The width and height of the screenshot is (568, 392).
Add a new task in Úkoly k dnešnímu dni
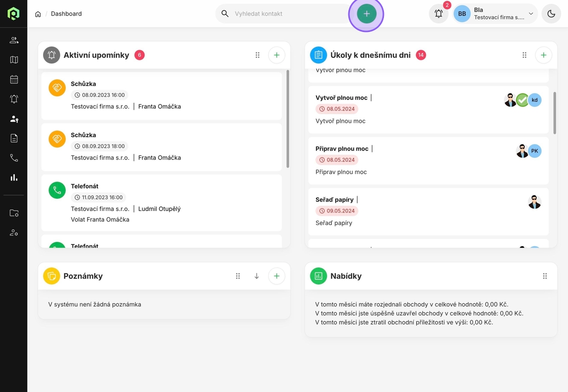[543, 55]
